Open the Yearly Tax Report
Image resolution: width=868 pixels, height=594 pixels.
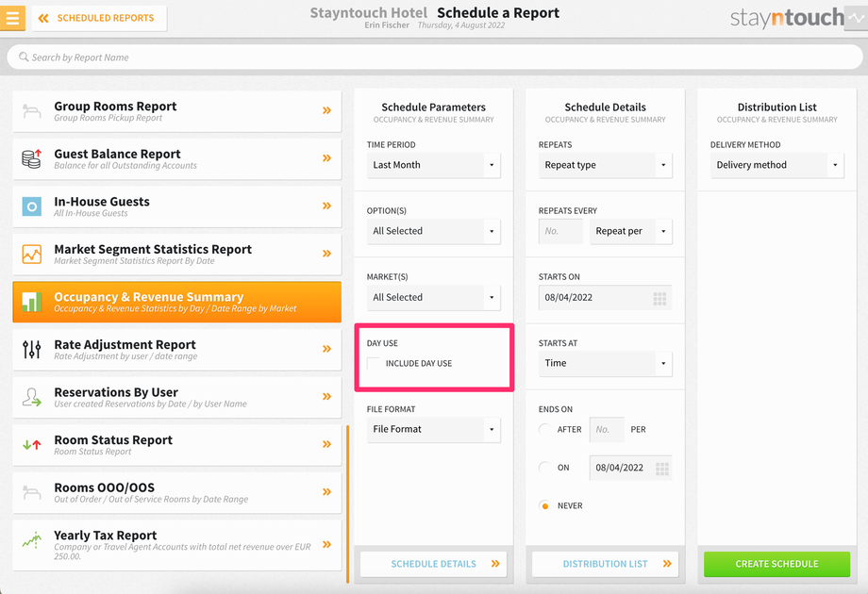point(176,545)
